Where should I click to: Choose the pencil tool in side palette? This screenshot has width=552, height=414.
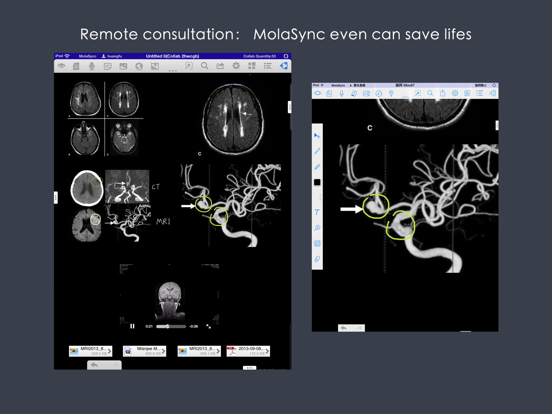point(317,167)
